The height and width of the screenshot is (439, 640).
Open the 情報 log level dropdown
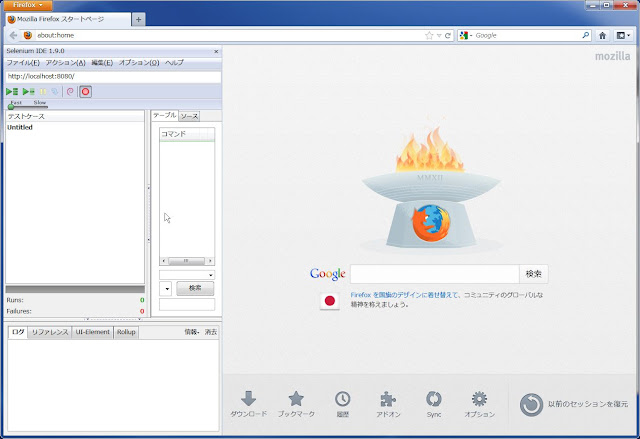click(x=191, y=332)
